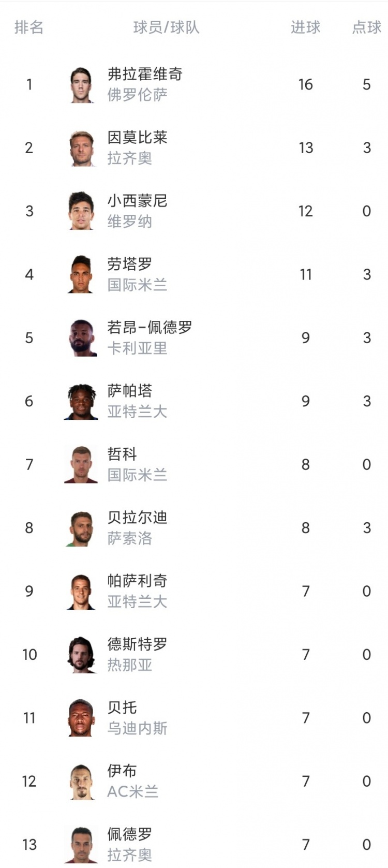The height and width of the screenshot is (868, 388).
Task: Click the 排名 column header
Action: pyautogui.click(x=29, y=27)
